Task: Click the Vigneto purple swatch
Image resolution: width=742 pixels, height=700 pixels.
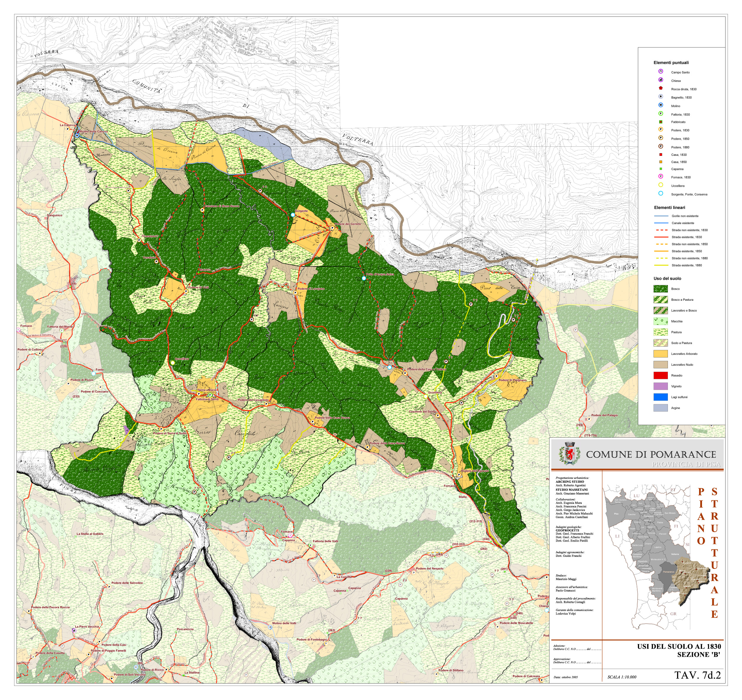Action: click(x=660, y=386)
